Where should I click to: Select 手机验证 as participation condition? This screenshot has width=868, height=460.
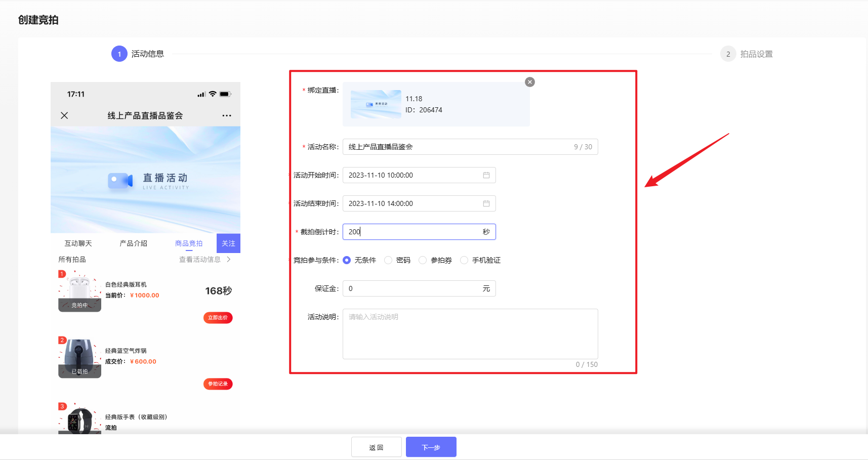click(464, 260)
